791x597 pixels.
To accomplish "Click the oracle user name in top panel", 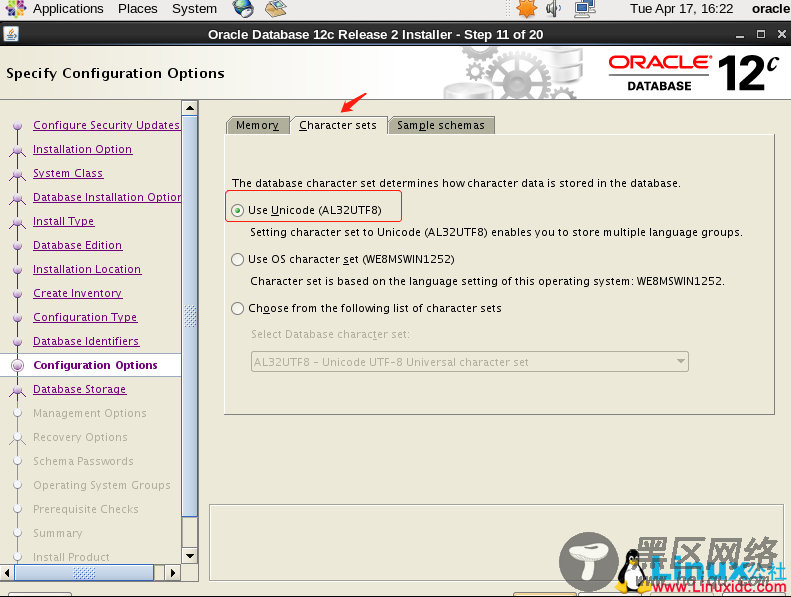I will 771,9.
